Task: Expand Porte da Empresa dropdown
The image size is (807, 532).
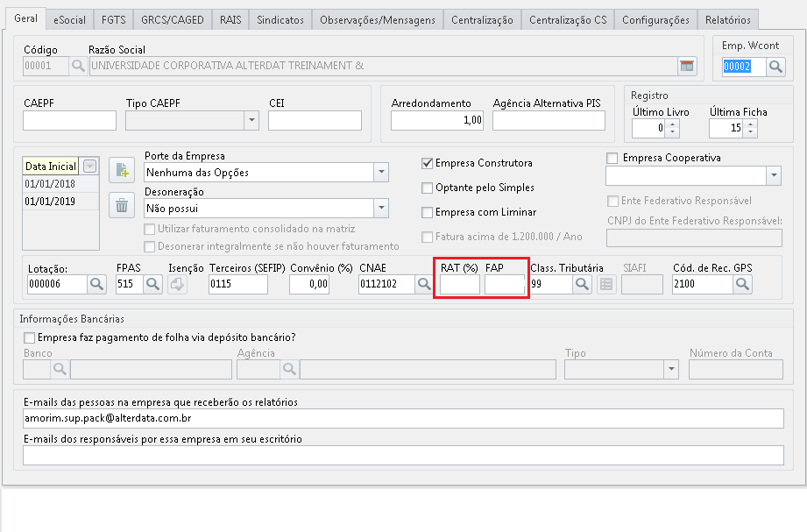Action: tap(381, 172)
